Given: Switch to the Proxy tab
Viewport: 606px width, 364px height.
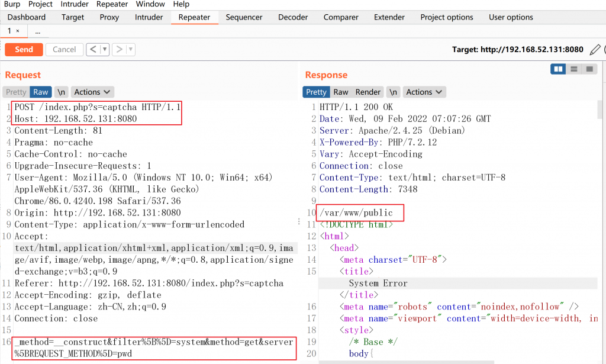Looking at the screenshot, I should [109, 17].
